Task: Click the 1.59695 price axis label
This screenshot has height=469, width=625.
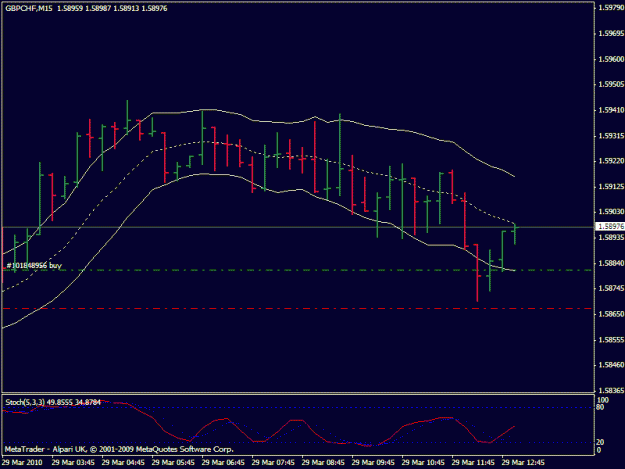Action: click(x=611, y=33)
